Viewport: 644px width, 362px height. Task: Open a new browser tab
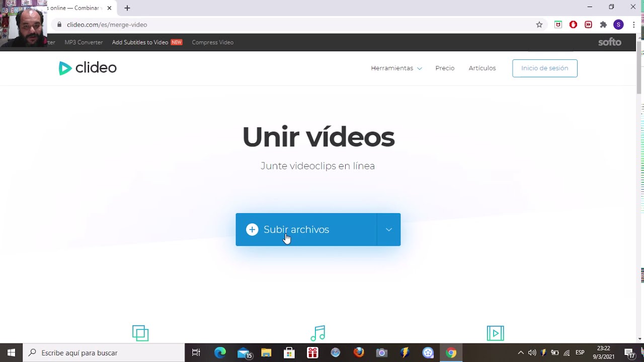[127, 8]
